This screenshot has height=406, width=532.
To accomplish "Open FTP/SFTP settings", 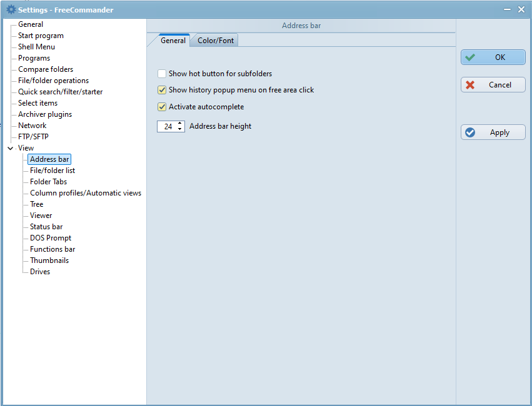I will tap(33, 137).
